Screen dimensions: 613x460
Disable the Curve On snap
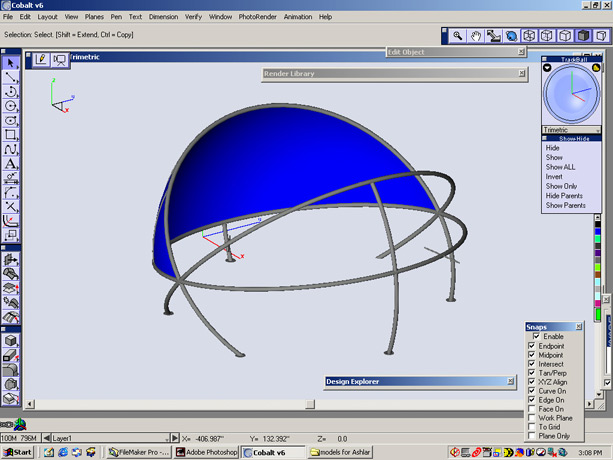(532, 391)
